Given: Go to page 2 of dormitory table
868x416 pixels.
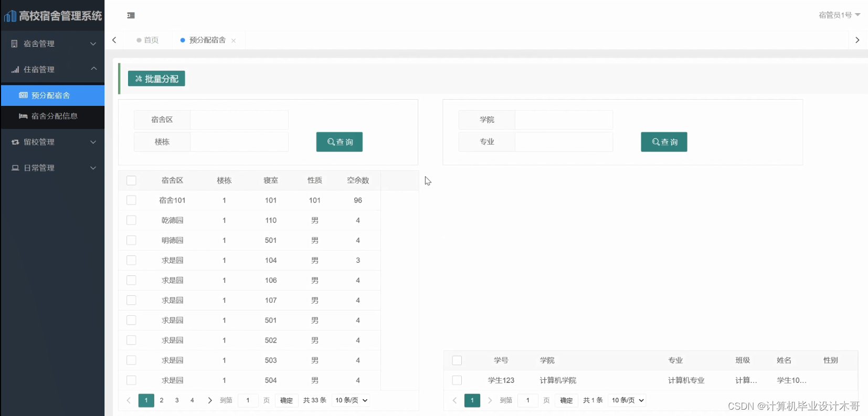Looking at the screenshot, I should [x=162, y=400].
